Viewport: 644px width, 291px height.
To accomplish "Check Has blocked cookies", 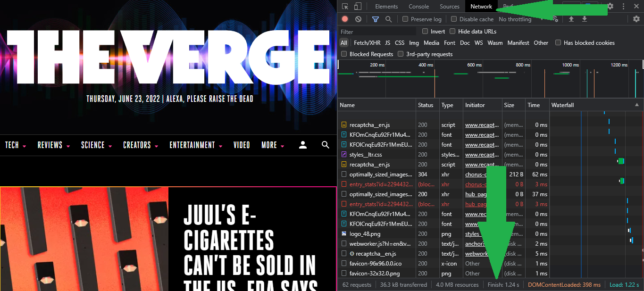I will click(x=558, y=43).
